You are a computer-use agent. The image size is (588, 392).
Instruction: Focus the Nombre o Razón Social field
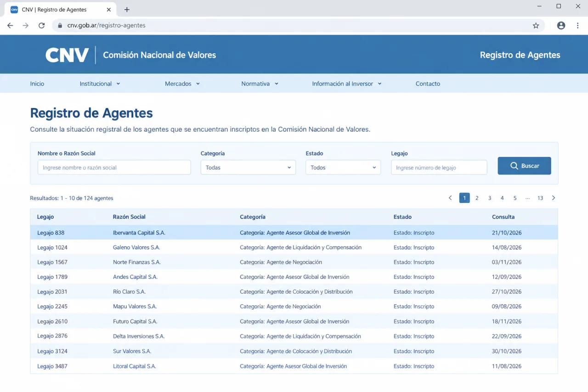click(x=114, y=168)
